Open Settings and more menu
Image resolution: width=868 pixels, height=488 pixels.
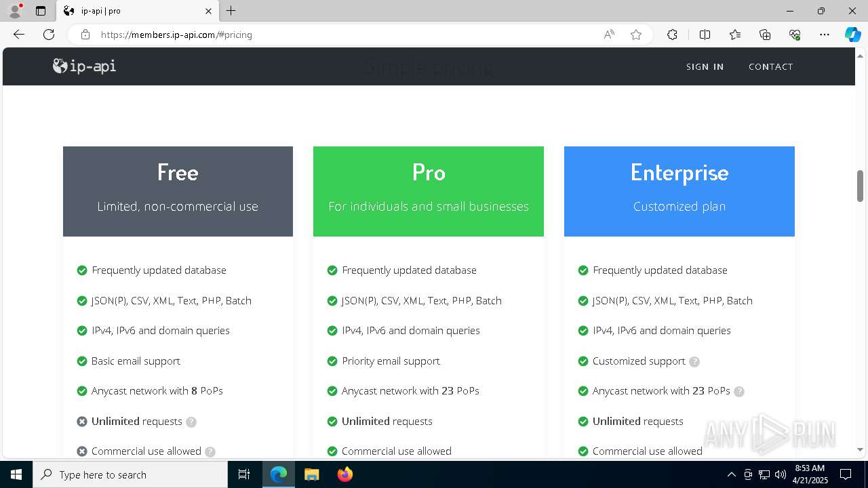[825, 35]
